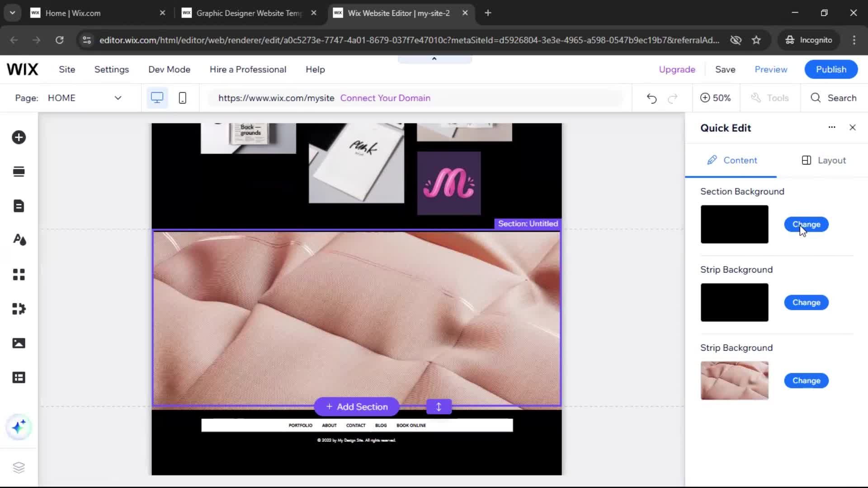Click the footer BOOK ONLINE menu item
This screenshot has height=488, width=868.
point(411,426)
